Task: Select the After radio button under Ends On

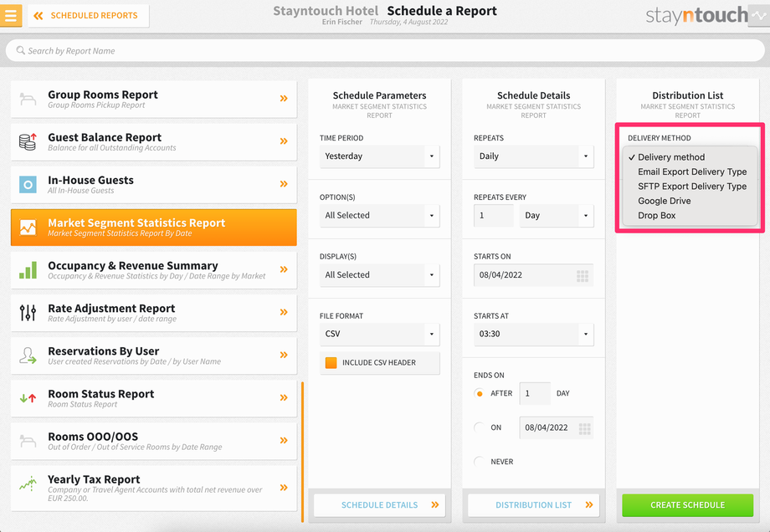Action: (x=480, y=394)
